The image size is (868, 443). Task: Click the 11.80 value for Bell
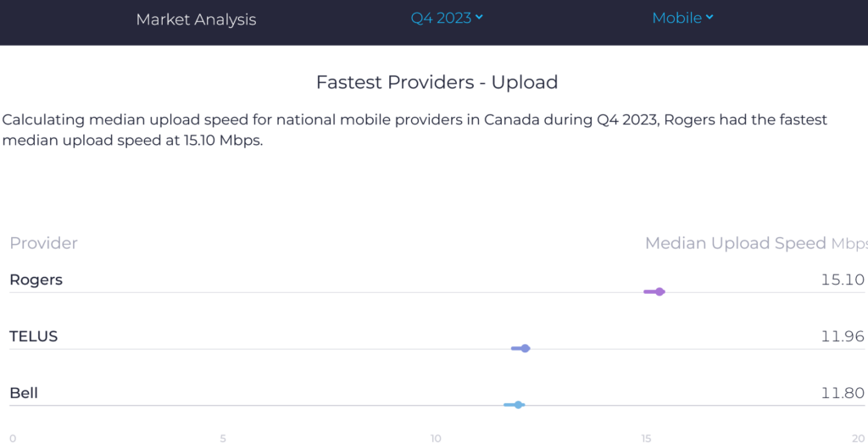click(x=843, y=393)
